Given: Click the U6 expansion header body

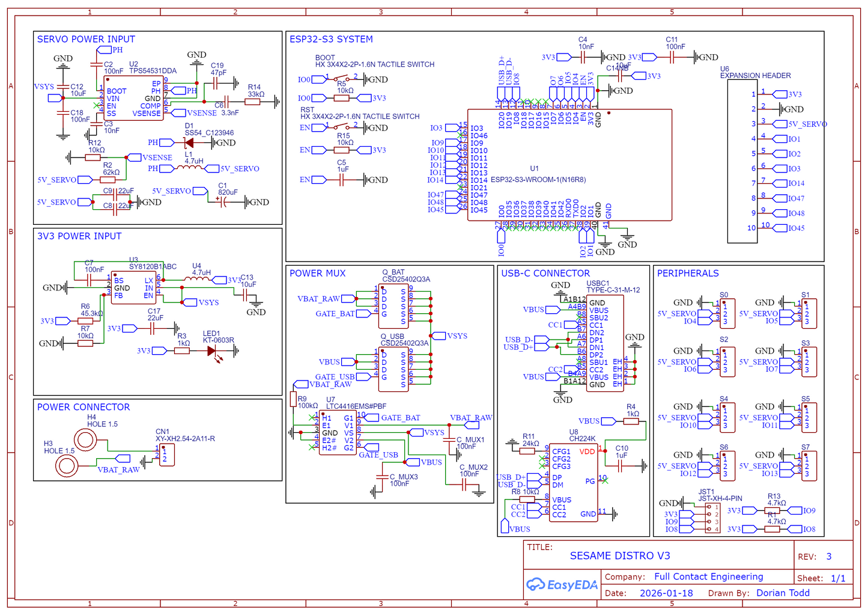Looking at the screenshot, I should coord(742,161).
